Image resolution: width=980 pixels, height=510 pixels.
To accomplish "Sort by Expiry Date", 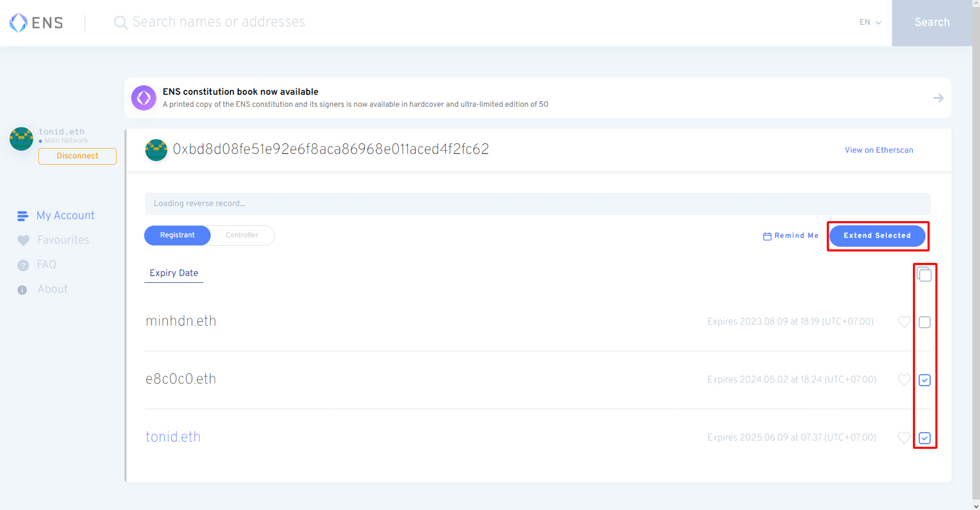I will (x=173, y=273).
